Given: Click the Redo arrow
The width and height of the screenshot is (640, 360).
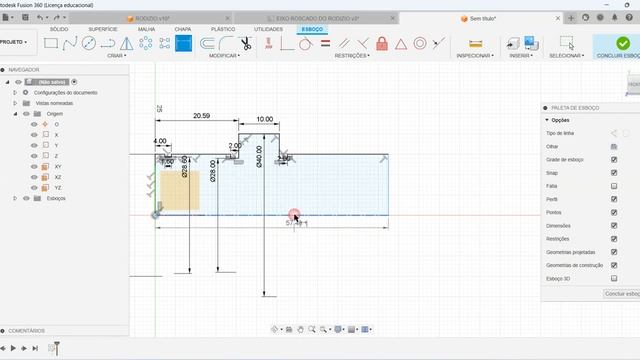Looking at the screenshot, I should (x=57, y=18).
